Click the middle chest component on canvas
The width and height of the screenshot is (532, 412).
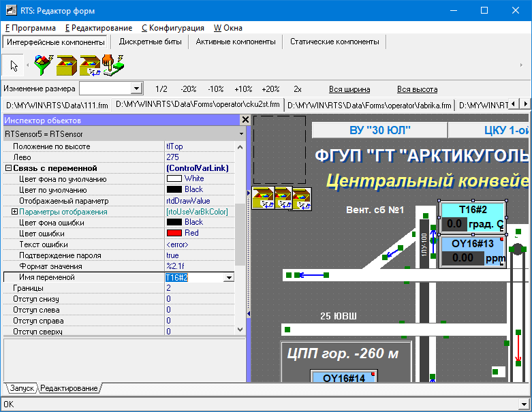(283, 198)
